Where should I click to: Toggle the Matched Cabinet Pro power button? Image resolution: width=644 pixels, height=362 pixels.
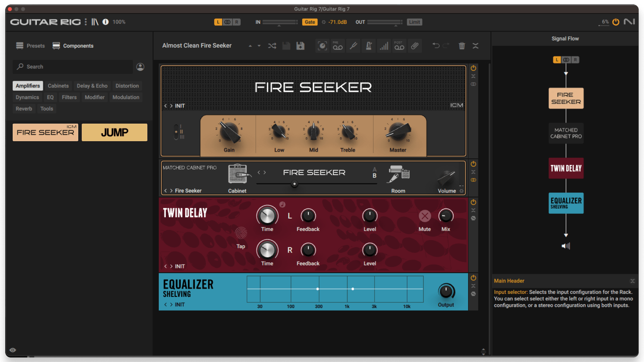pyautogui.click(x=473, y=164)
